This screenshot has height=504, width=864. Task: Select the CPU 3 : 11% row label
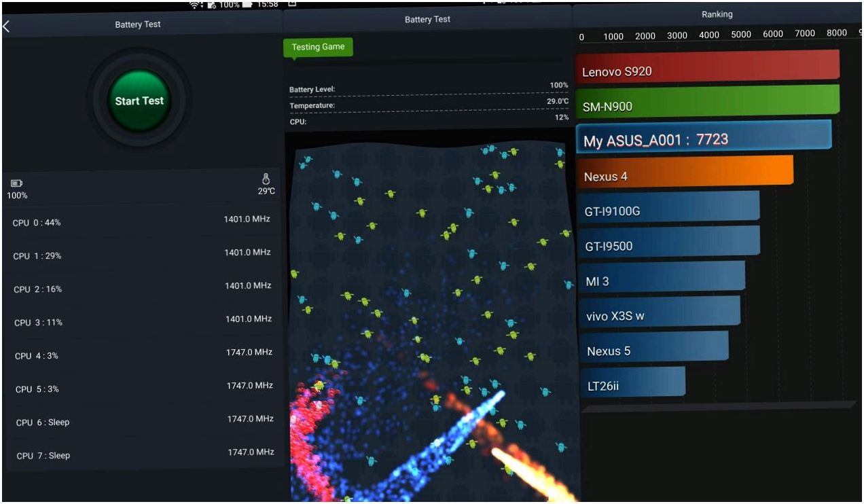[38, 323]
